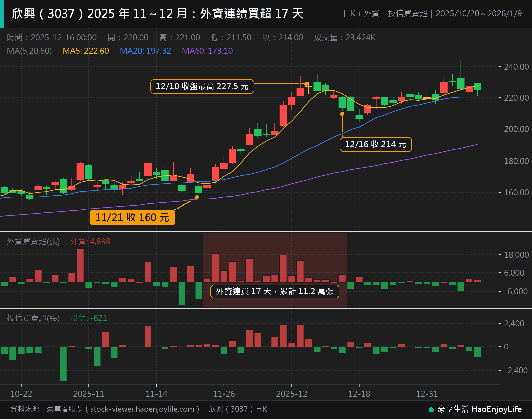532x419 pixels.
Task: Click the 18,000 foreign volume axis label
Action: [x=516, y=255]
